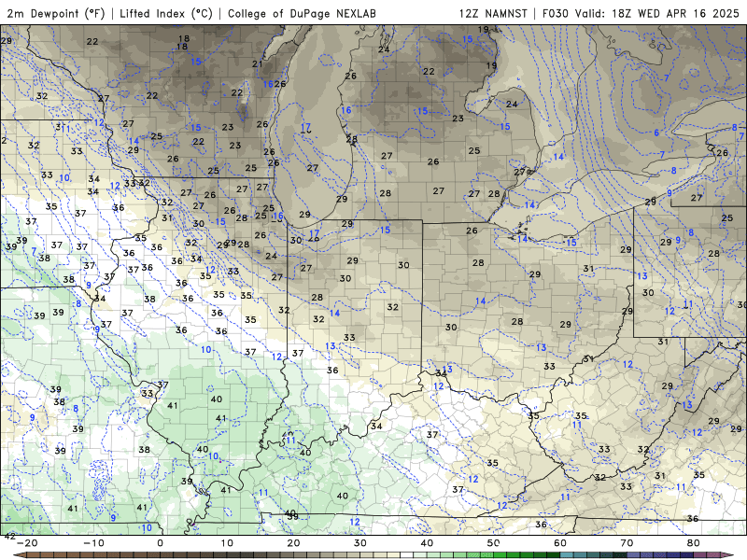Click the black dewpoint value '21' on the map
The height and width of the screenshot is (560, 747).
click(x=258, y=63)
